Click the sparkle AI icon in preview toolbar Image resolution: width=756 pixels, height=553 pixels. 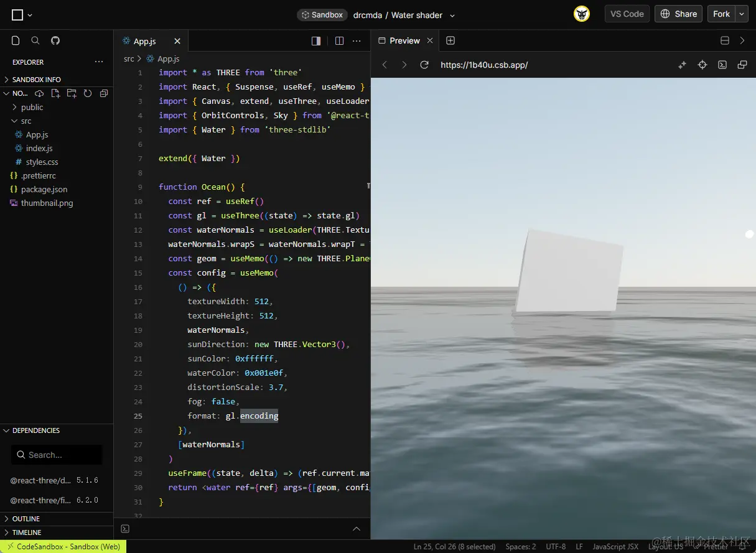(x=682, y=65)
